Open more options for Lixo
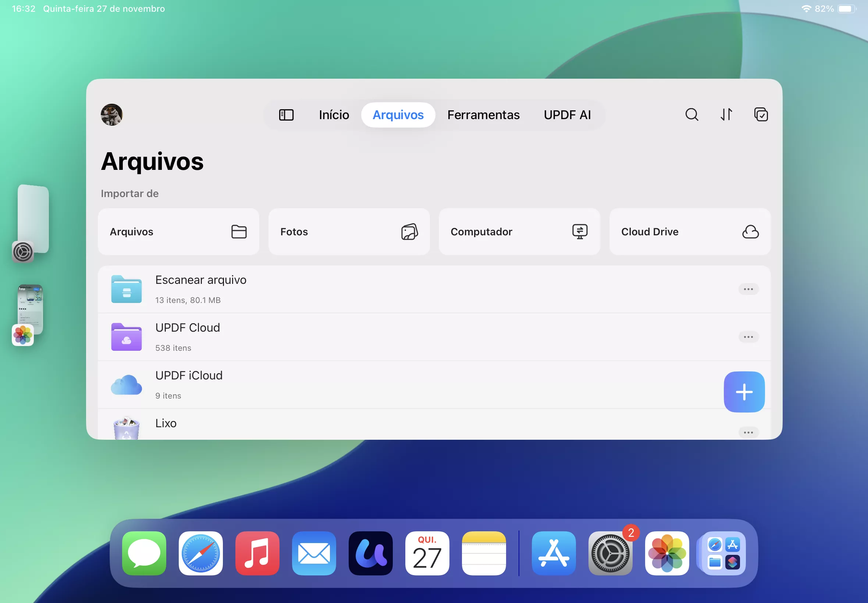 coord(748,433)
